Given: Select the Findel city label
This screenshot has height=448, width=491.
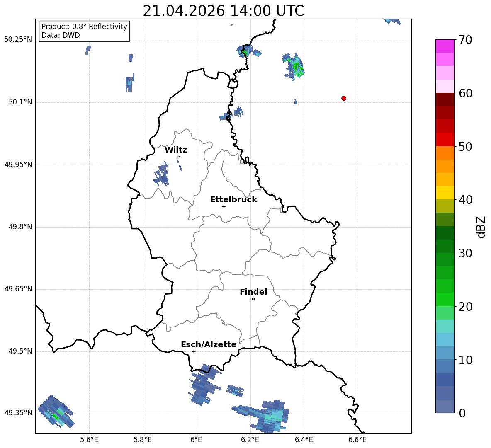Looking at the screenshot, I should [x=253, y=292].
